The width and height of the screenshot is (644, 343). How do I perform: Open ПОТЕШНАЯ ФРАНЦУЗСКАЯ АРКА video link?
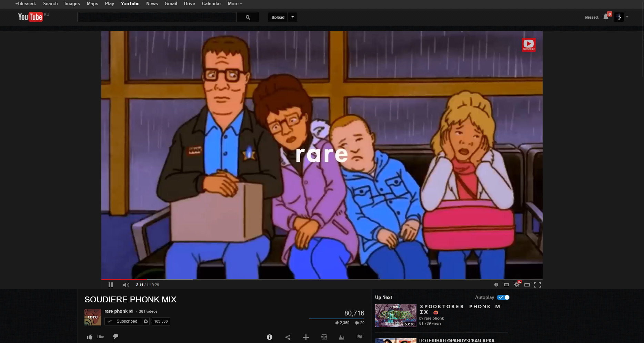pos(457,341)
